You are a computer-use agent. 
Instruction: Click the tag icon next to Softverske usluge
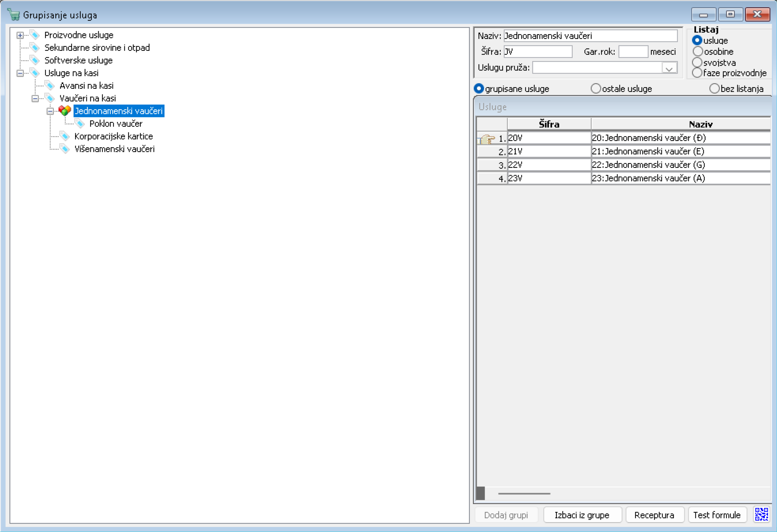tap(34, 60)
